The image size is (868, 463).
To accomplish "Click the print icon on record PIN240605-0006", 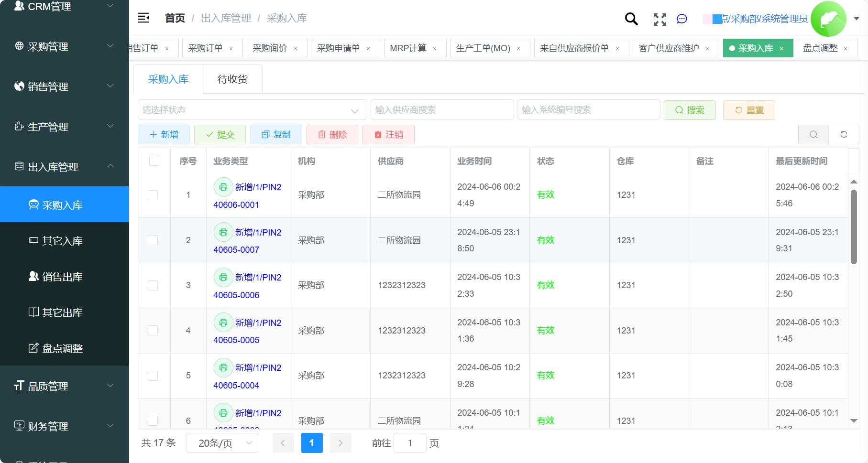I will point(223,277).
